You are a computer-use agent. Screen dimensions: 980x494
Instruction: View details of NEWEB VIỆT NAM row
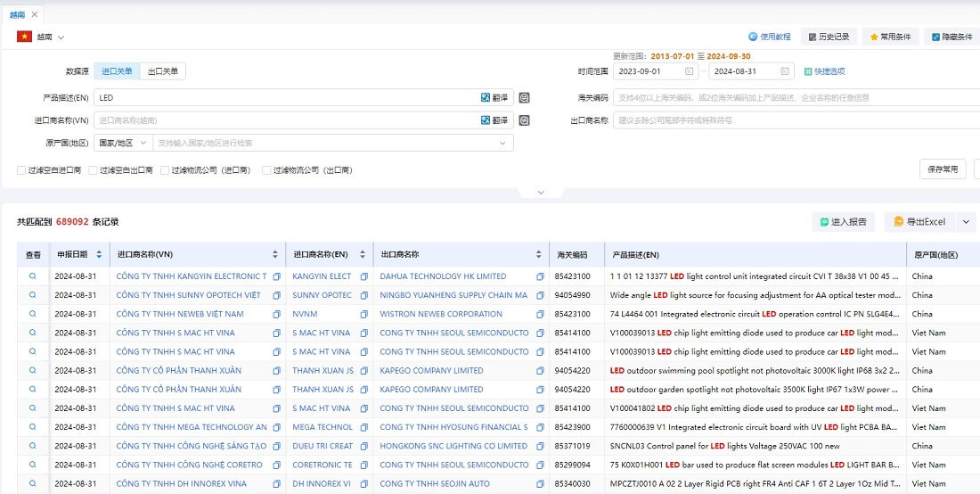tap(32, 314)
